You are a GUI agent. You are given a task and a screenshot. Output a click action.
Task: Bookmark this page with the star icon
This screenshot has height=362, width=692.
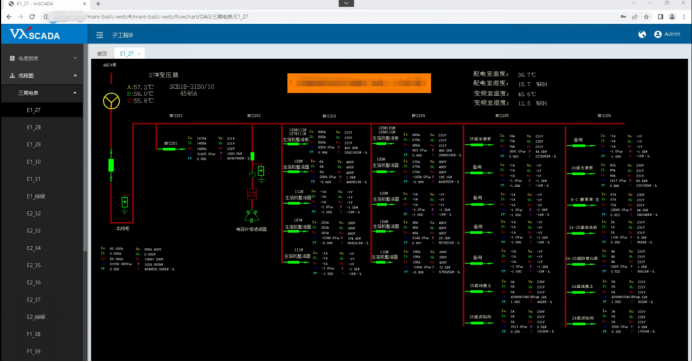coord(646,17)
